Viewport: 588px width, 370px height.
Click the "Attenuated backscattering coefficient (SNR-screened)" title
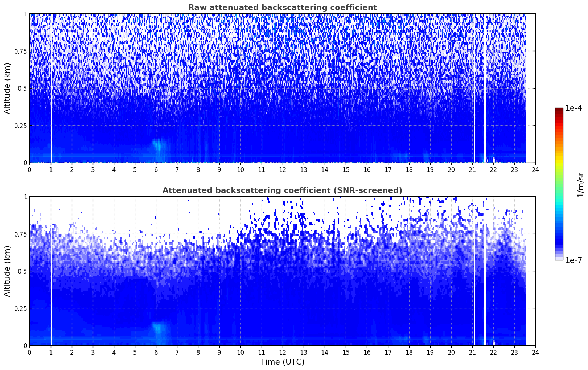click(282, 190)
